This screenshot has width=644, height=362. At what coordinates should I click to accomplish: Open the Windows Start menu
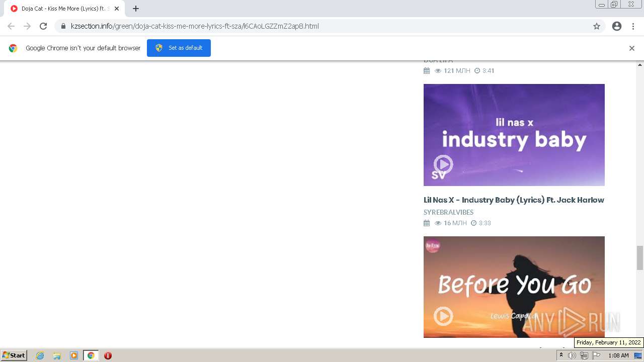pos(14,355)
